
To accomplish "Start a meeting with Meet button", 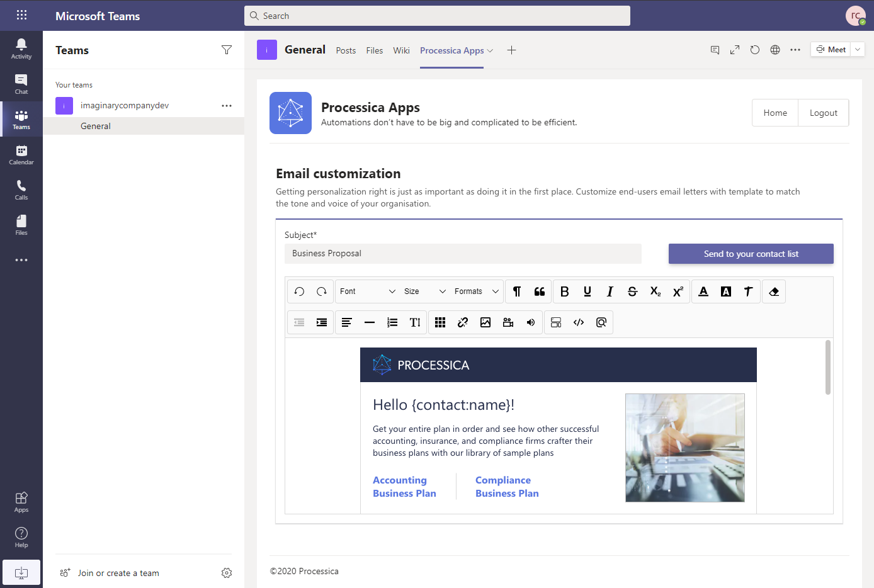I will [831, 50].
